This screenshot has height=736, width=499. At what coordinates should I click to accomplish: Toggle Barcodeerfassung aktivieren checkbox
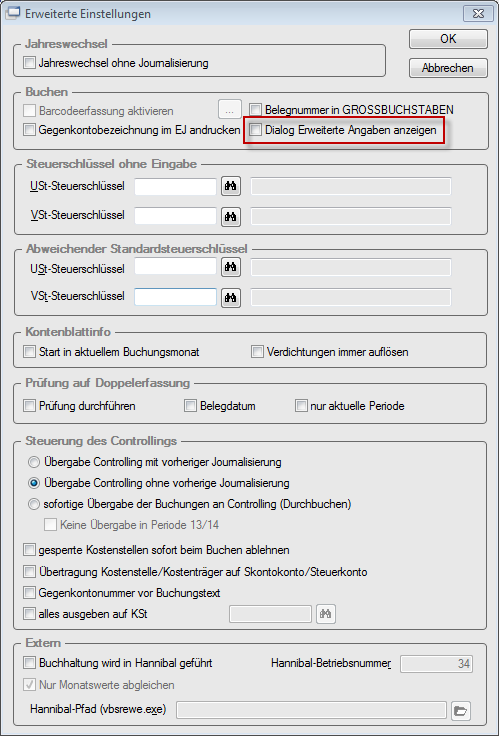coord(30,111)
